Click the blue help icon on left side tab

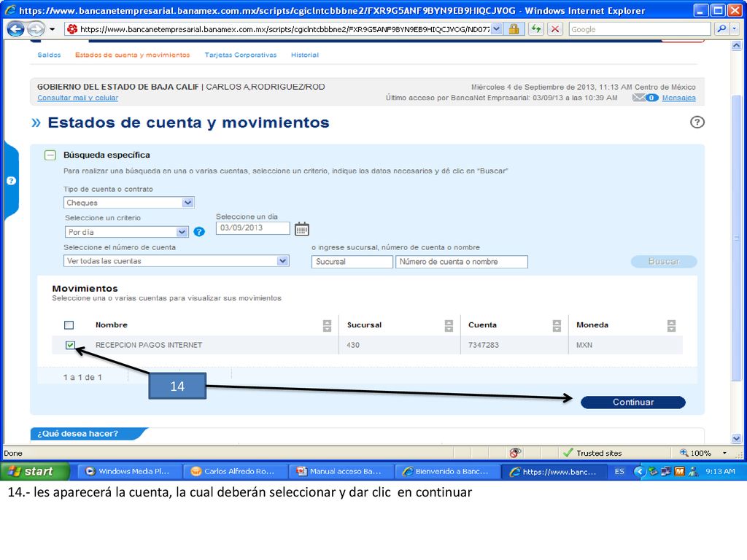[x=12, y=181]
